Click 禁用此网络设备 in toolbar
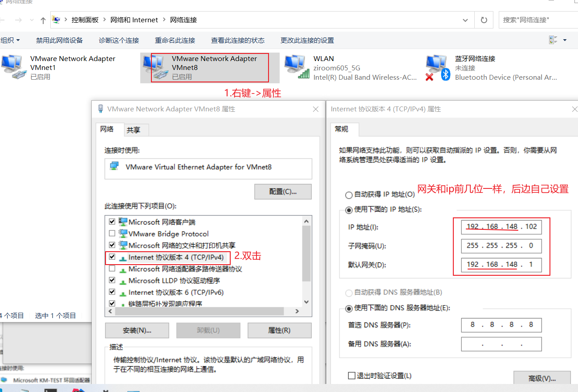The height and width of the screenshot is (392, 578). (x=59, y=40)
